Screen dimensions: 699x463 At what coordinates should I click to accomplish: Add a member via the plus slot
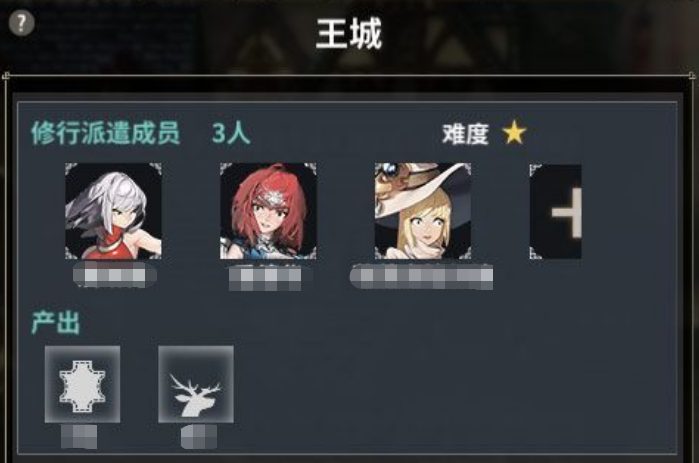point(555,212)
